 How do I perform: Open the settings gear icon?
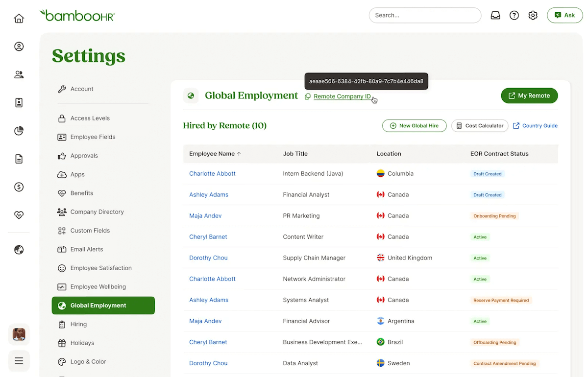pyautogui.click(x=533, y=15)
